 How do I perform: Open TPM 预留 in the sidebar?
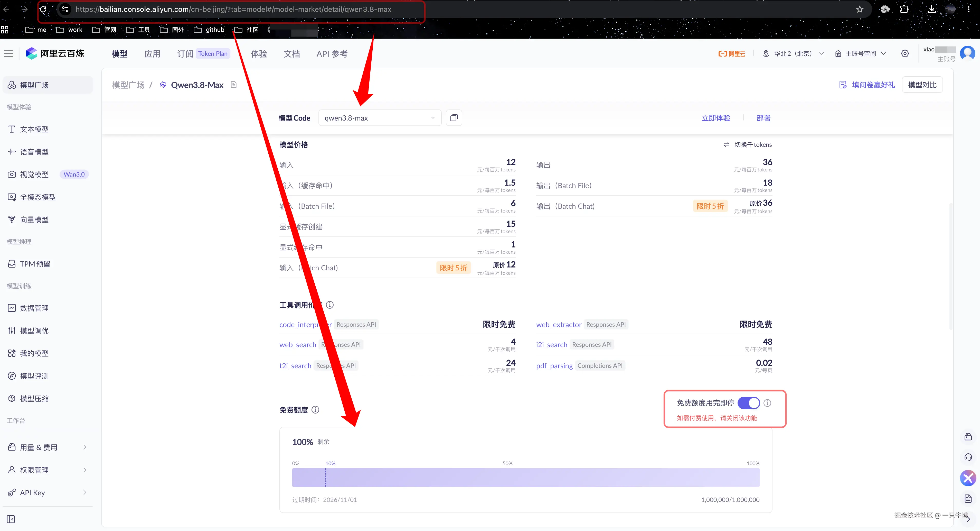pos(48,264)
